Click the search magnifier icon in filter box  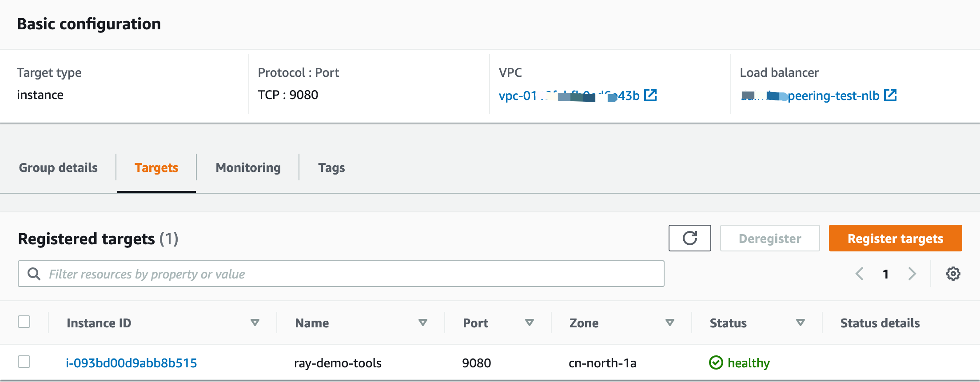[34, 274]
